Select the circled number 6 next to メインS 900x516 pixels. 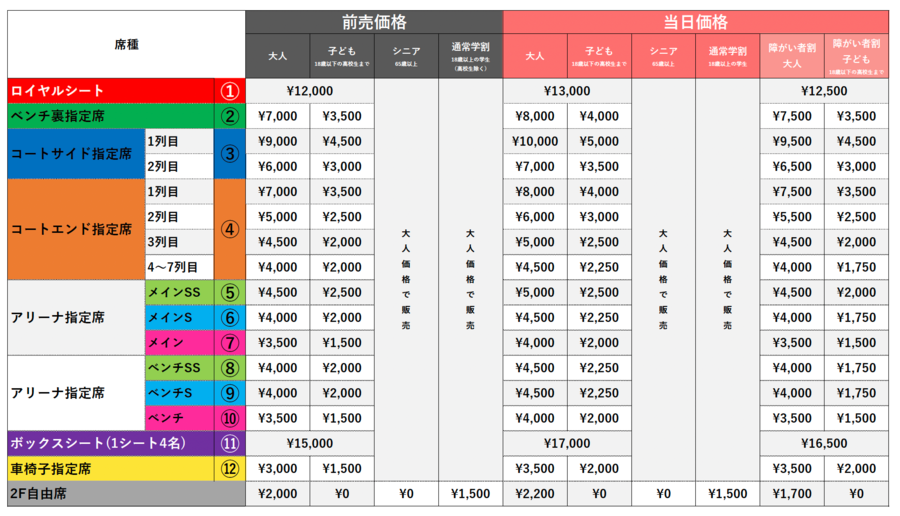[229, 318]
